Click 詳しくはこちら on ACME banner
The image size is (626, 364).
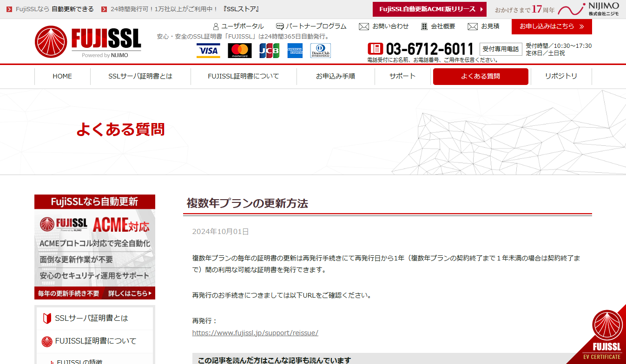click(x=130, y=293)
